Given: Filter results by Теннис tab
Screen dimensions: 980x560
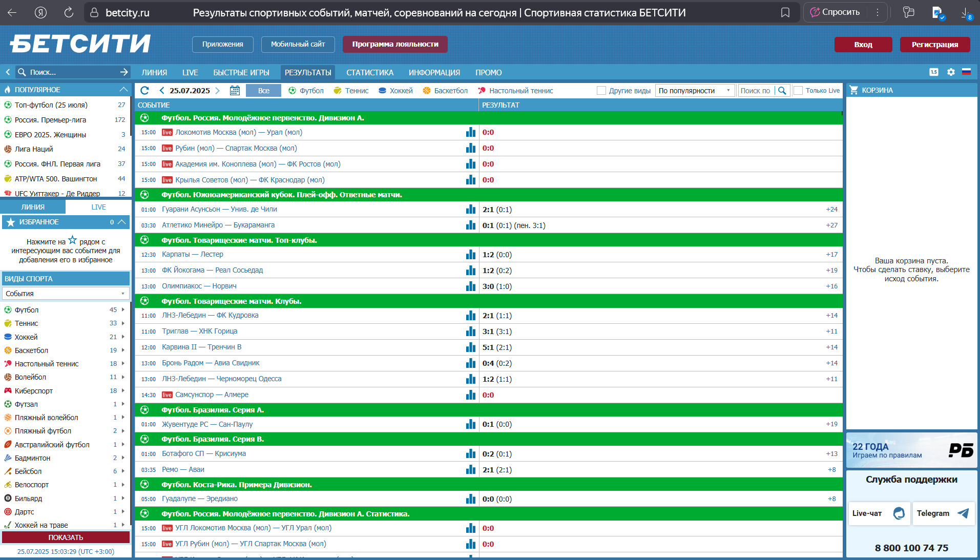Looking at the screenshot, I should (351, 91).
